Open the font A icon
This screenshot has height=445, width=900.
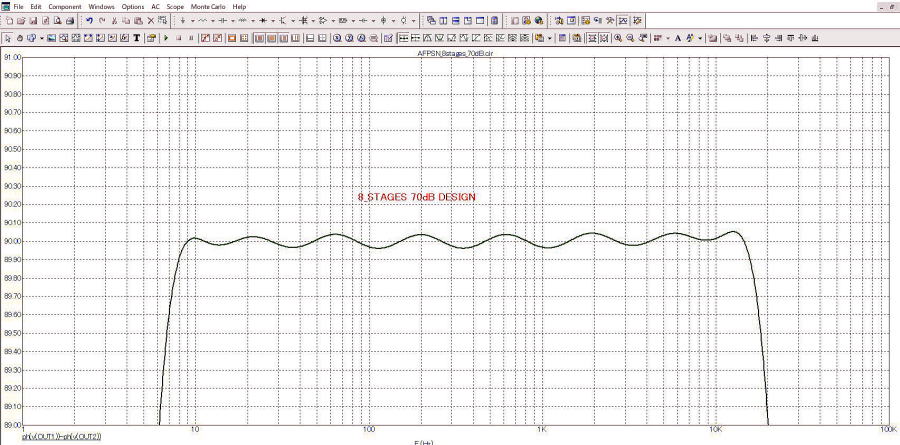click(677, 38)
